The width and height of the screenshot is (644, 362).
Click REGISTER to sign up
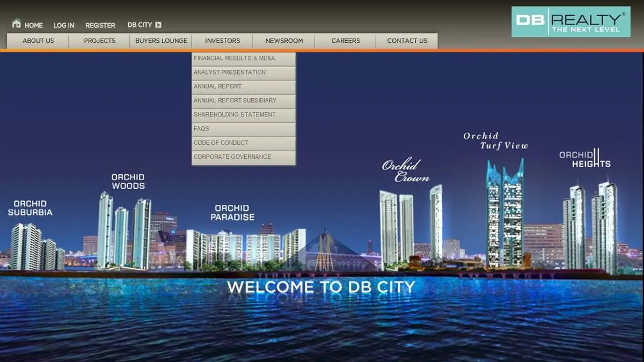[100, 25]
